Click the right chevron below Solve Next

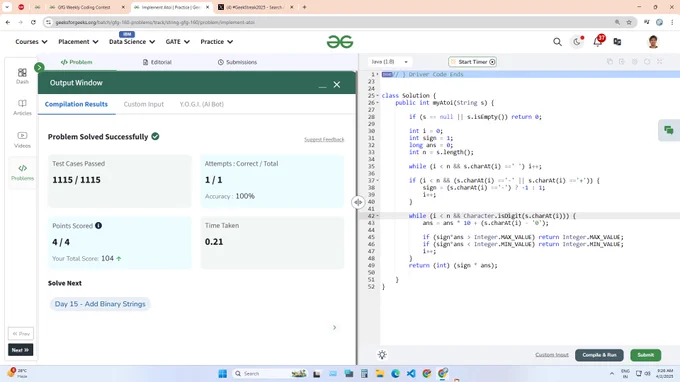click(334, 327)
